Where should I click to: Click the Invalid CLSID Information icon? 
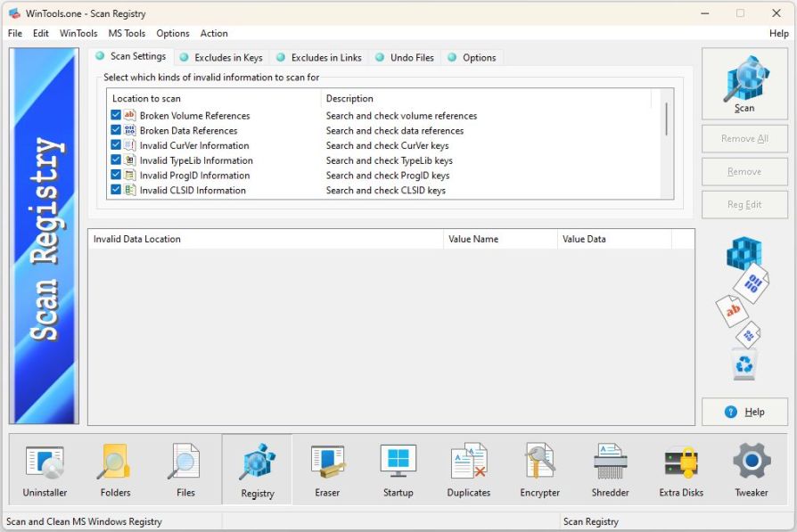click(x=130, y=190)
